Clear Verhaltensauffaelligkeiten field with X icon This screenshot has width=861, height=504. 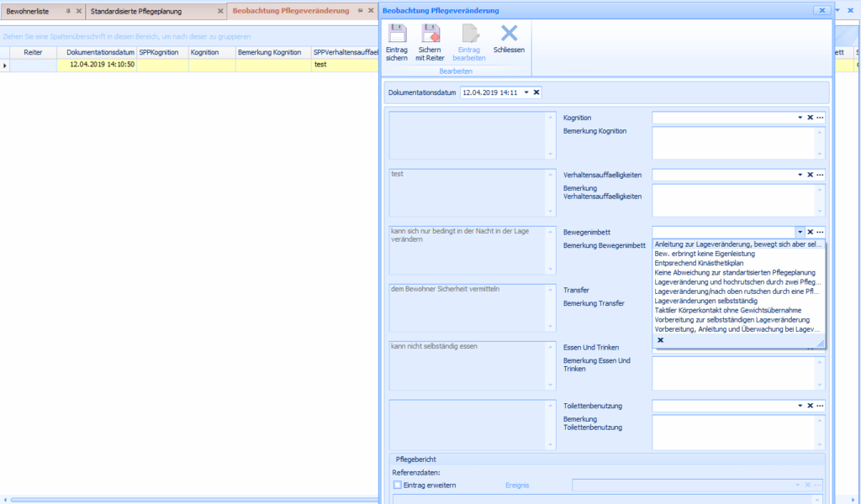tap(811, 175)
